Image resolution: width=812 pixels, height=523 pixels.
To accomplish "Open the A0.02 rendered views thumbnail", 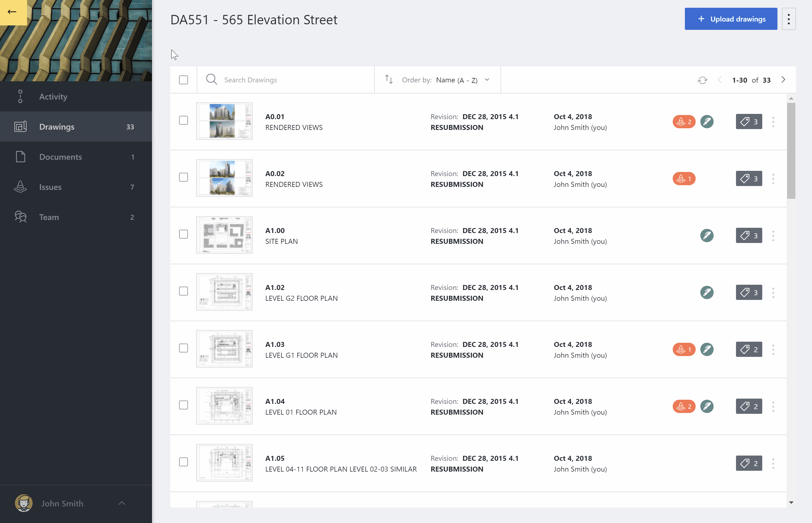I will tap(224, 178).
